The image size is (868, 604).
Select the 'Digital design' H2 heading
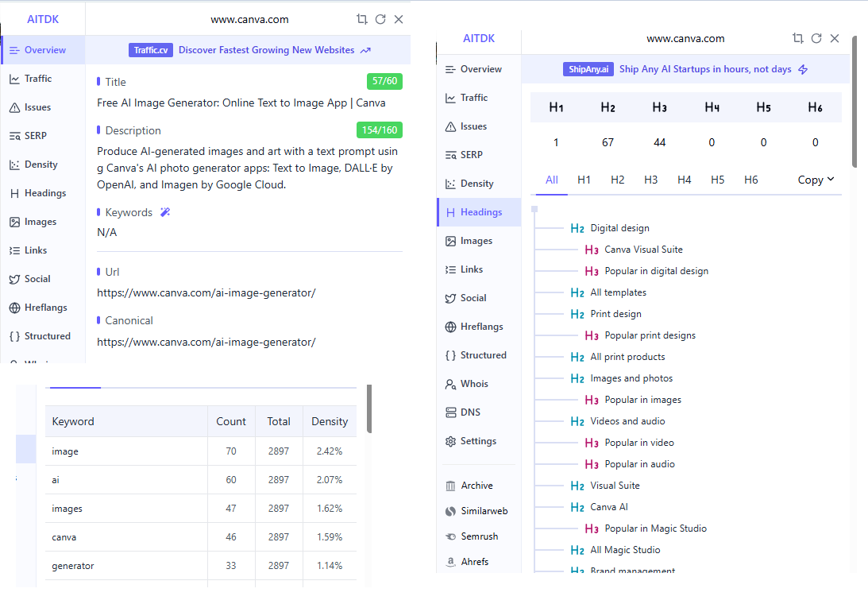coord(610,228)
